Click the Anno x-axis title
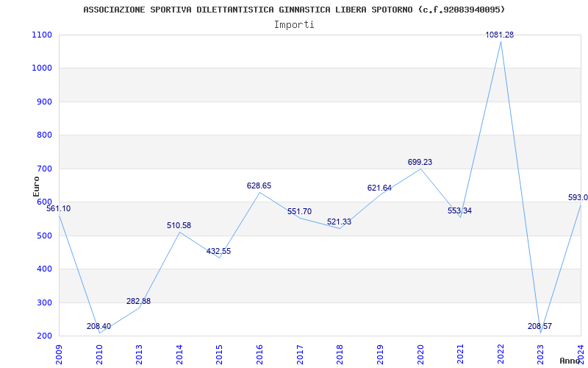The image size is (588, 368). click(x=570, y=361)
